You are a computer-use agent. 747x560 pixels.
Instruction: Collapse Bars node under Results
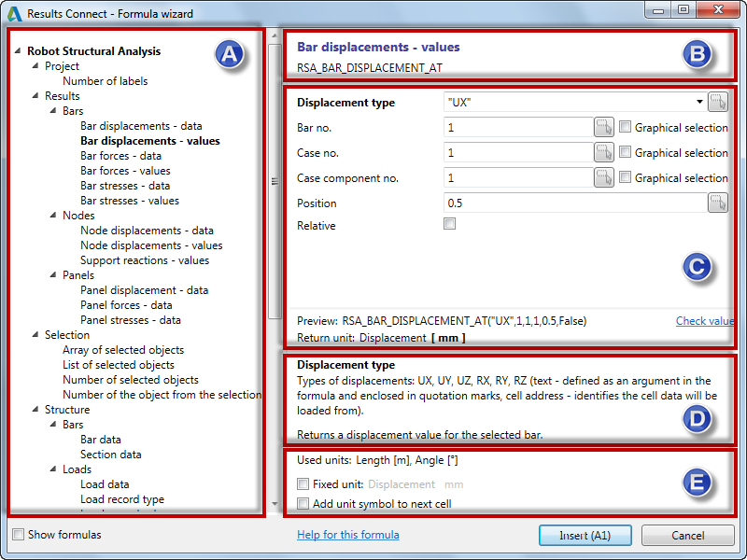[x=53, y=110]
